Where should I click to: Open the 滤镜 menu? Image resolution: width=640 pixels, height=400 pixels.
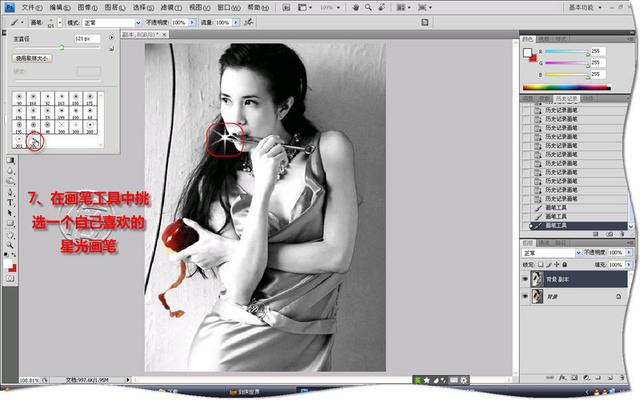point(171,7)
